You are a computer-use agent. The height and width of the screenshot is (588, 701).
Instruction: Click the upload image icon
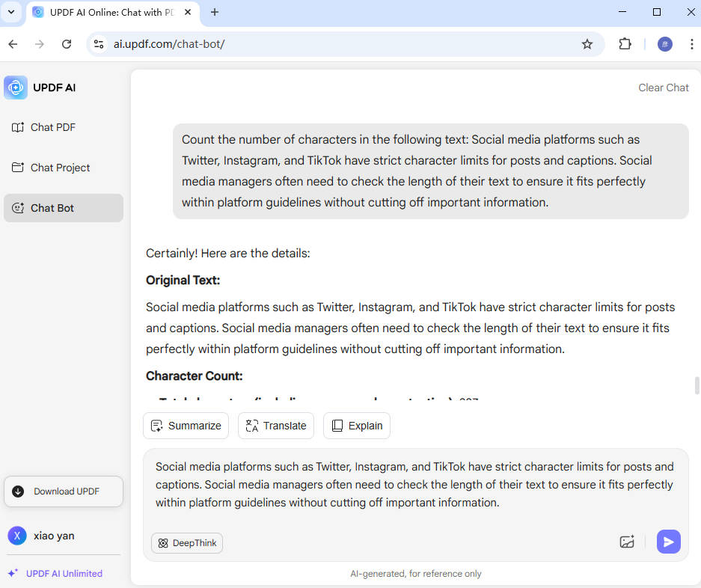(x=627, y=542)
